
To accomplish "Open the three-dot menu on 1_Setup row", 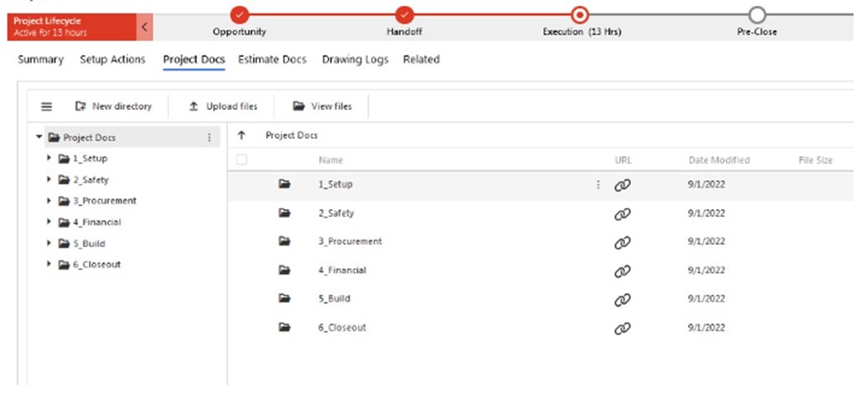I will [x=598, y=185].
